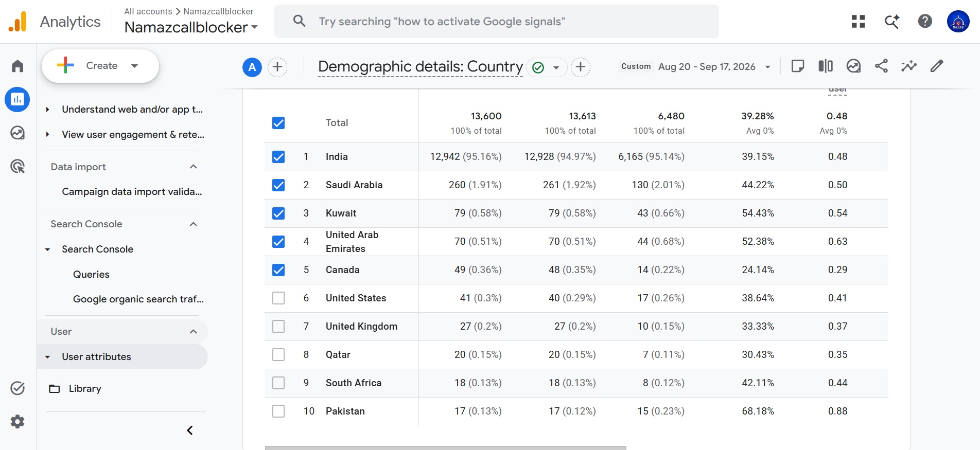This screenshot has width=980, height=450.
Task: Open Analytics Intelligence sparkle search icon
Action: tap(891, 21)
